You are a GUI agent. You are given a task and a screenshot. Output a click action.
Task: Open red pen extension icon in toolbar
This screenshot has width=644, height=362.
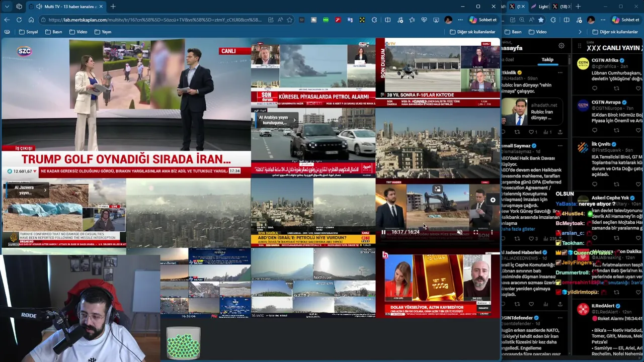338,20
